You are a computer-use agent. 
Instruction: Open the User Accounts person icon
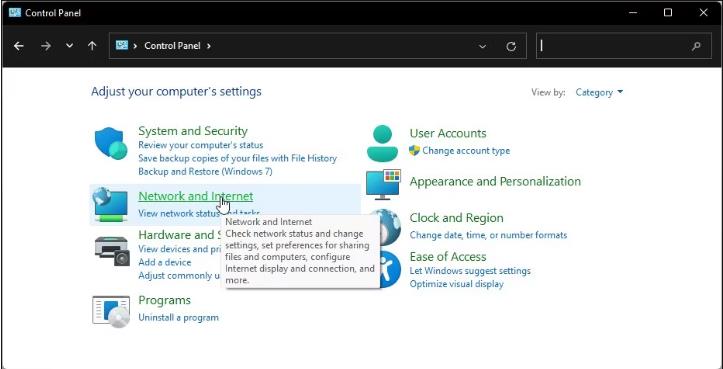(x=382, y=143)
